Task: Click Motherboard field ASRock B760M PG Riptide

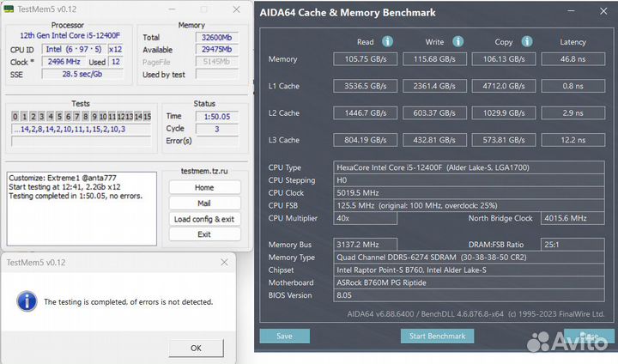Action: (x=469, y=282)
